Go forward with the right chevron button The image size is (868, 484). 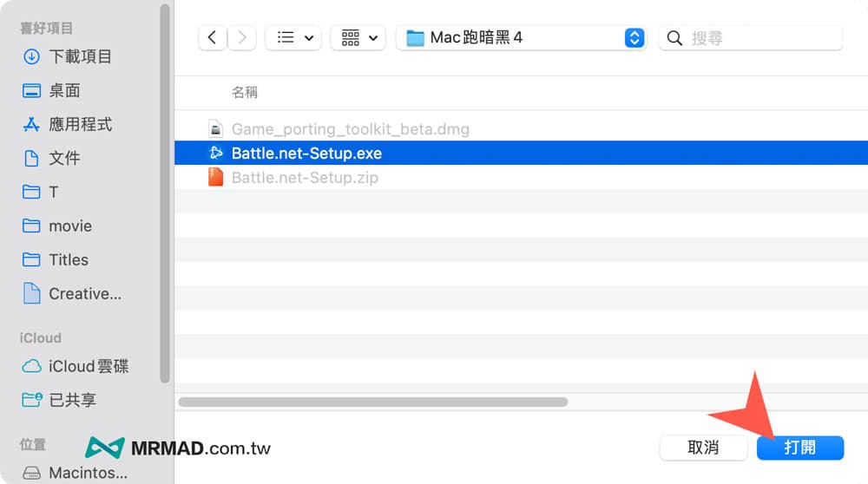click(x=242, y=37)
